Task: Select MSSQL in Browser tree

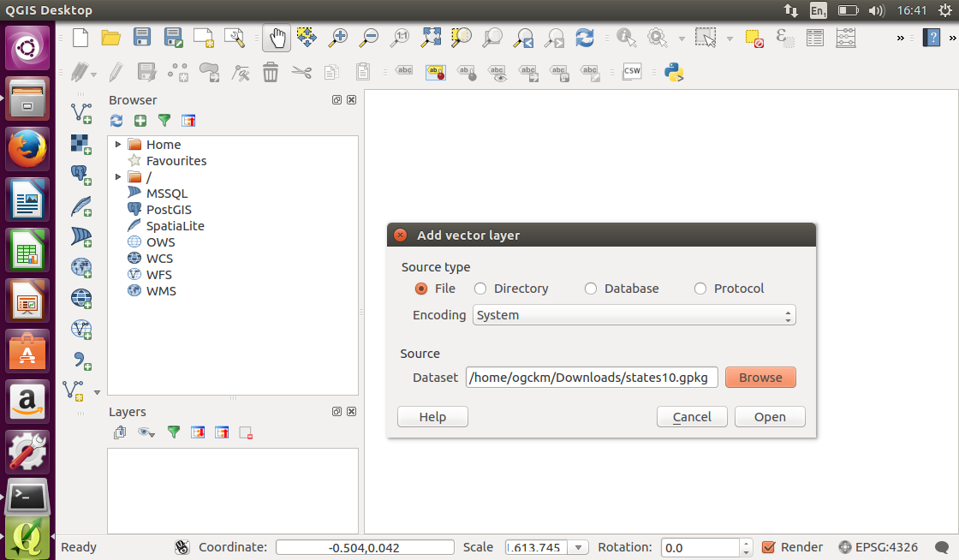Action: pyautogui.click(x=166, y=194)
